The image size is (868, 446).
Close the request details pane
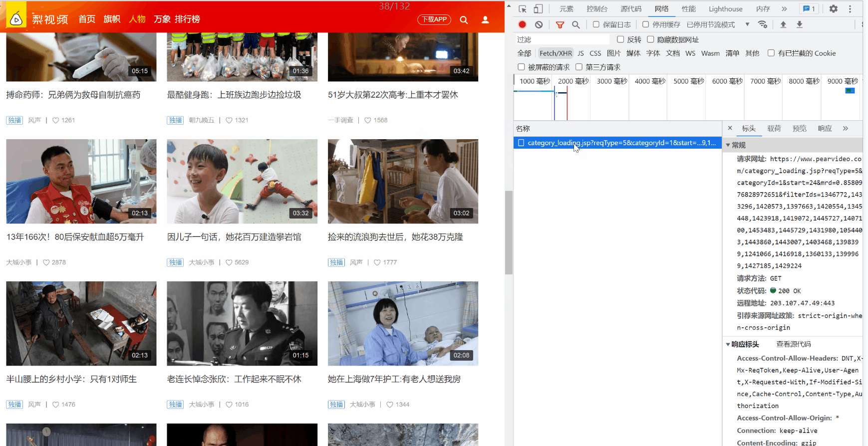(730, 128)
